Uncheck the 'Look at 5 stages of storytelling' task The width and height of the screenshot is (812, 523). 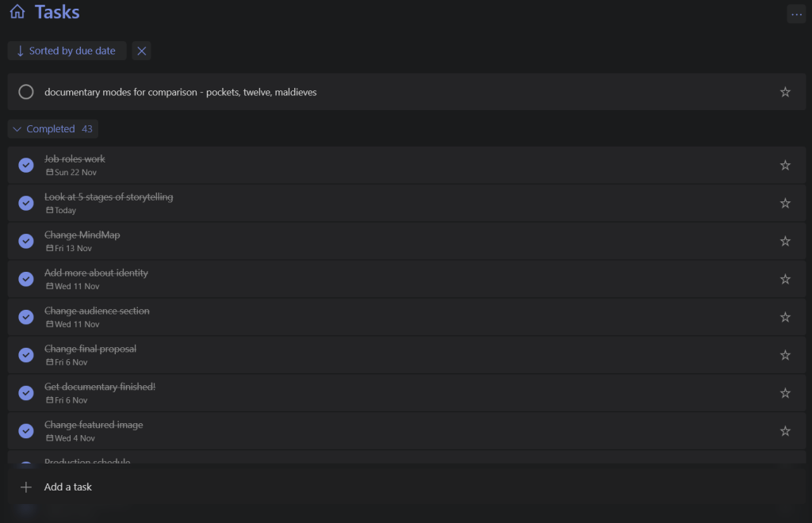coord(26,203)
